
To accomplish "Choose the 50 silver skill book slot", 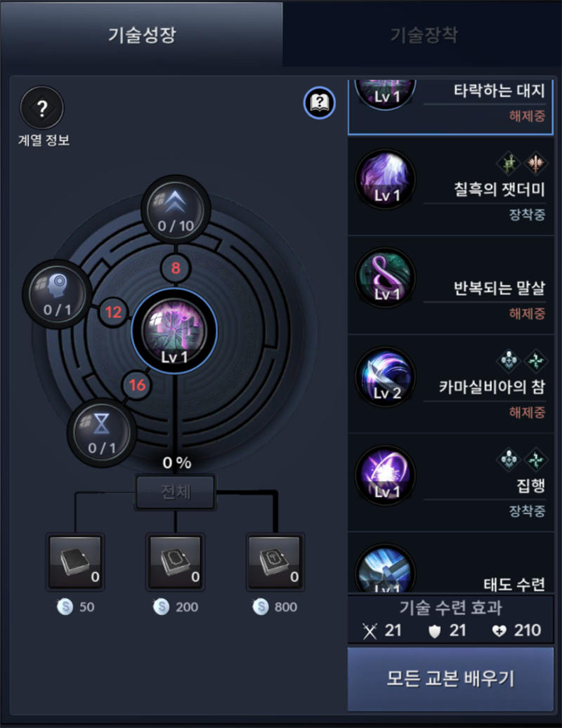I will coord(75,562).
